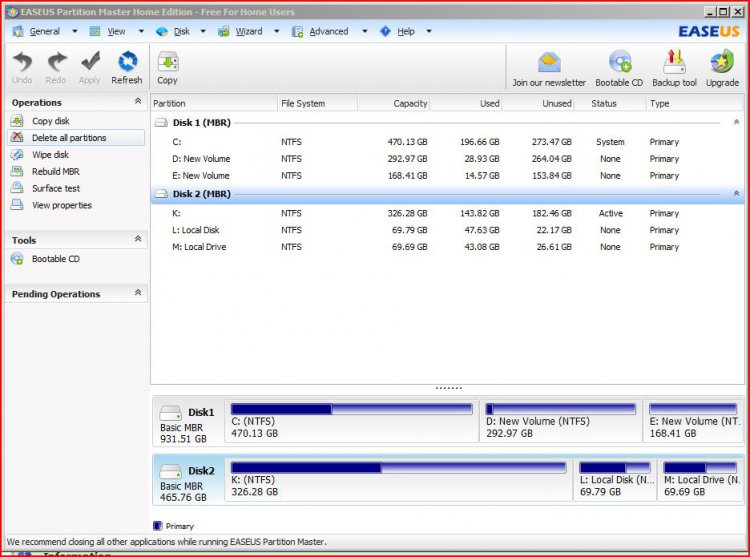Screen dimensions: 750x557
Task: Expand dropdown arrow next to Advanced
Action: pyautogui.click(x=364, y=32)
